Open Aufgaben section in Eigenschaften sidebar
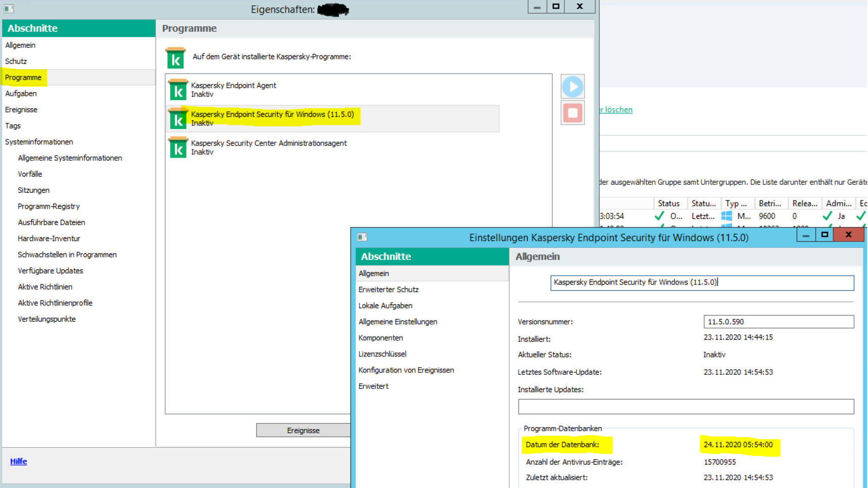This screenshot has width=868, height=488. tap(21, 94)
